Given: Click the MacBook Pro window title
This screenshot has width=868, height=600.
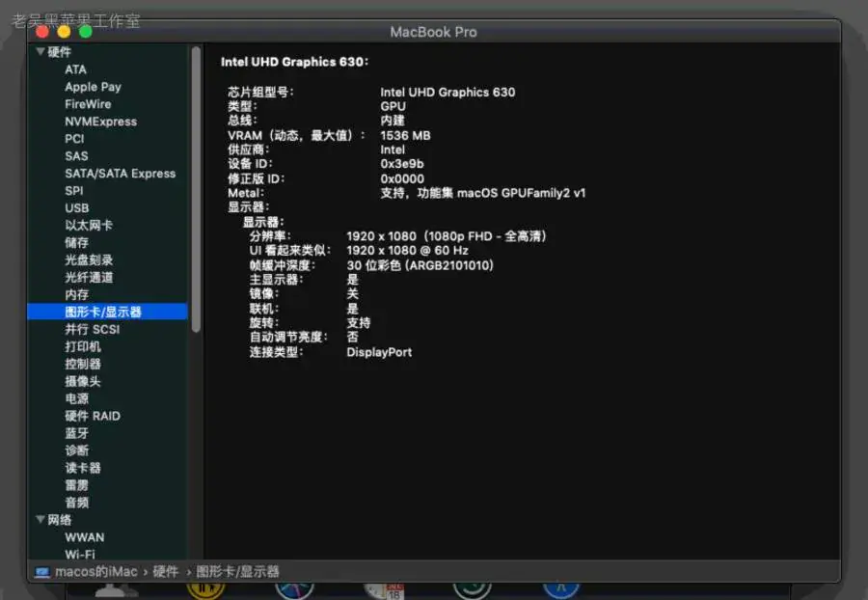Looking at the screenshot, I should [433, 32].
